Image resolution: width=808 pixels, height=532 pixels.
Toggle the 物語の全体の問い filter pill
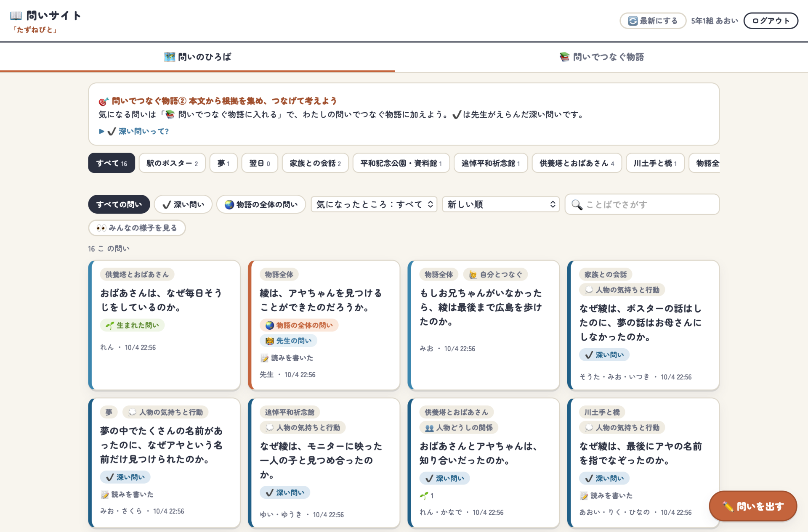(261, 204)
